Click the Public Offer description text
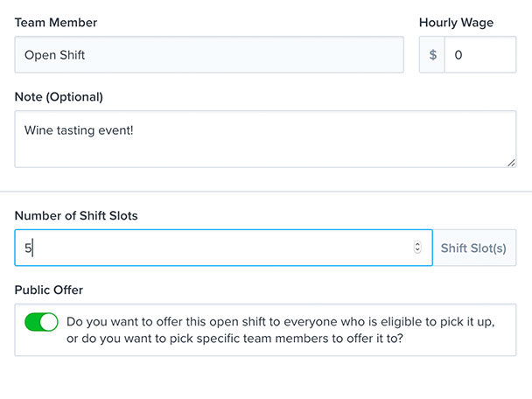Viewport: 532px width, 399px height. coord(280,330)
